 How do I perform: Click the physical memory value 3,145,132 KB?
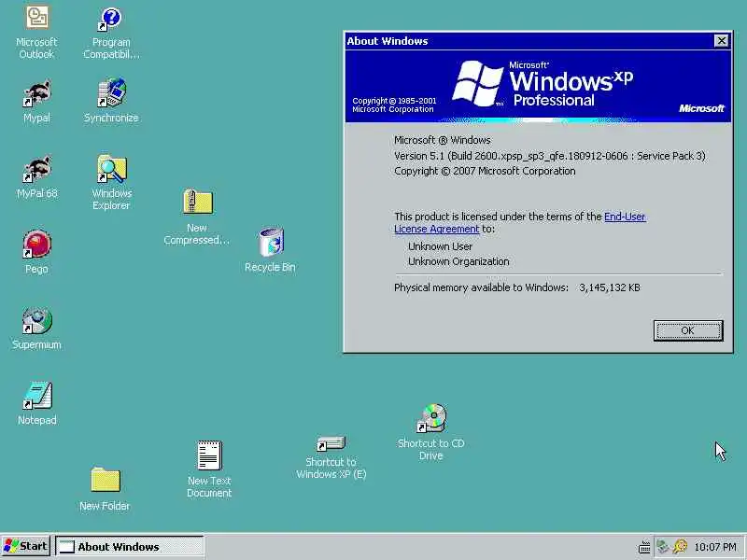click(x=610, y=287)
